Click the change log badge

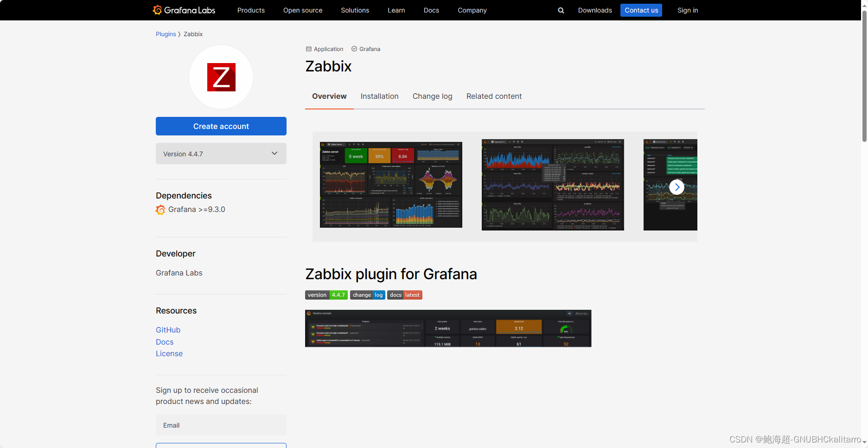pyautogui.click(x=368, y=295)
